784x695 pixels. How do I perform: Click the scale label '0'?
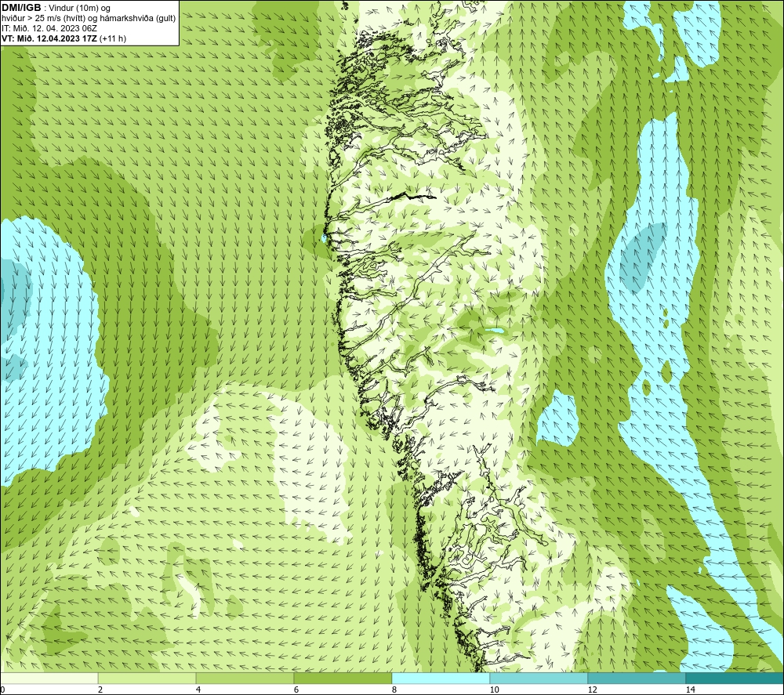(x=2, y=690)
